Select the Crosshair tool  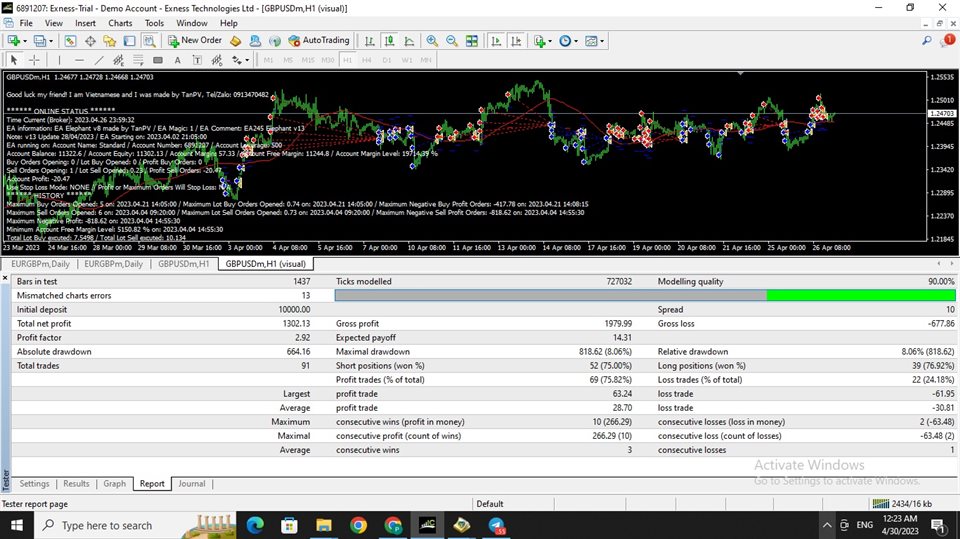pos(34,60)
